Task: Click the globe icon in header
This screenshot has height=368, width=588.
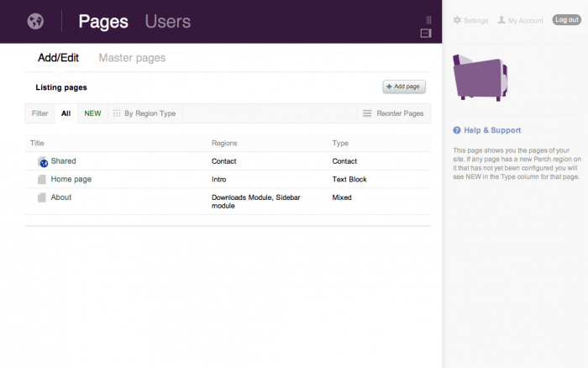Action: coord(35,21)
